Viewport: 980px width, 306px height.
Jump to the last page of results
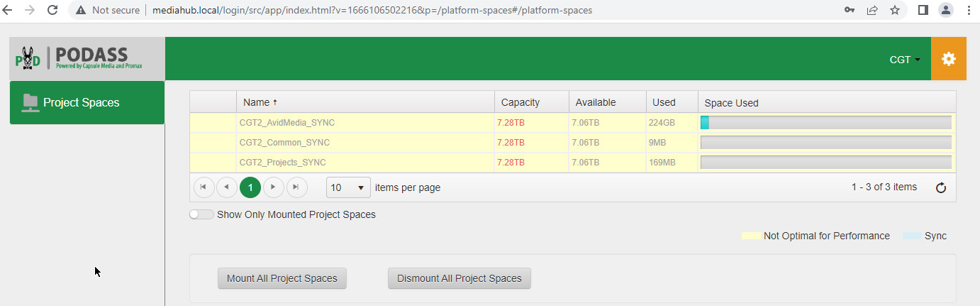click(296, 187)
